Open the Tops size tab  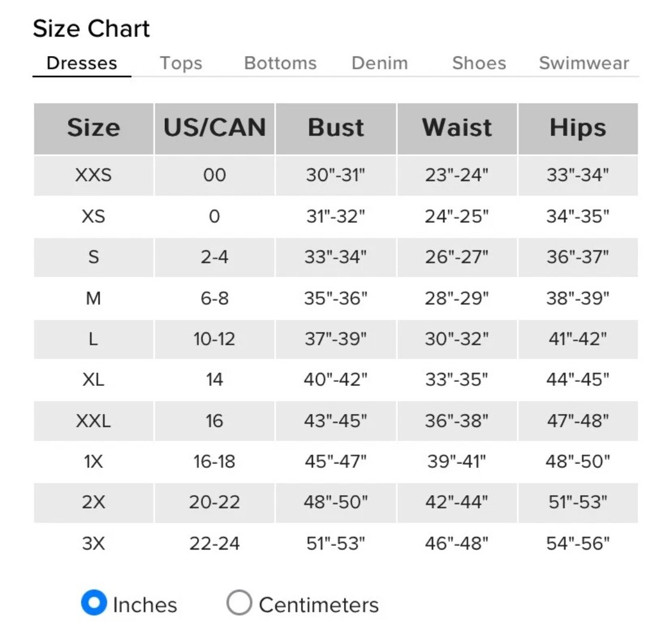[181, 63]
